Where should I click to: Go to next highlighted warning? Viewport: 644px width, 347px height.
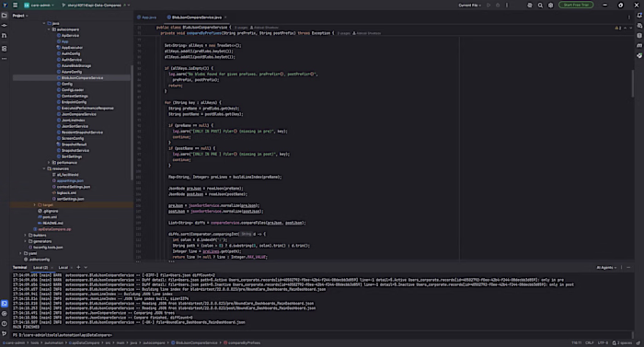(631, 28)
